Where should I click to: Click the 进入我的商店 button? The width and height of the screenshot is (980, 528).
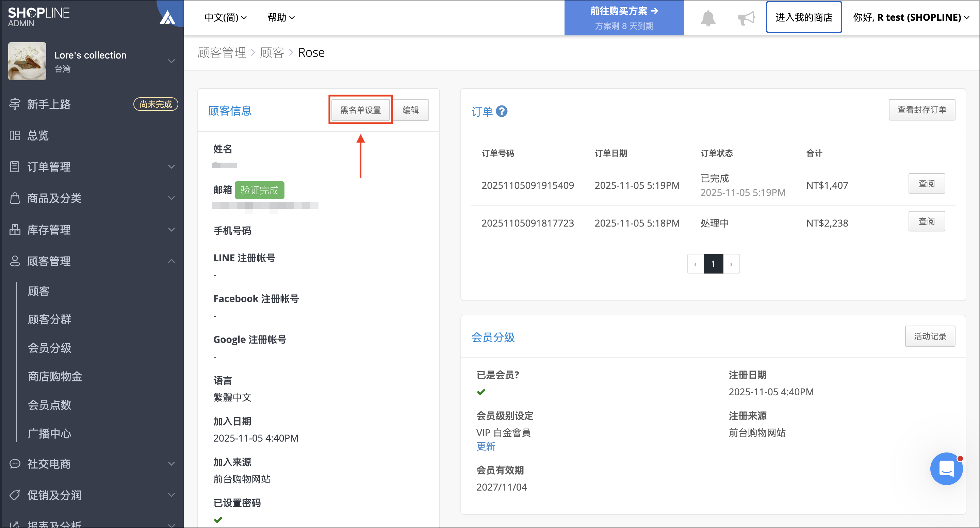803,17
